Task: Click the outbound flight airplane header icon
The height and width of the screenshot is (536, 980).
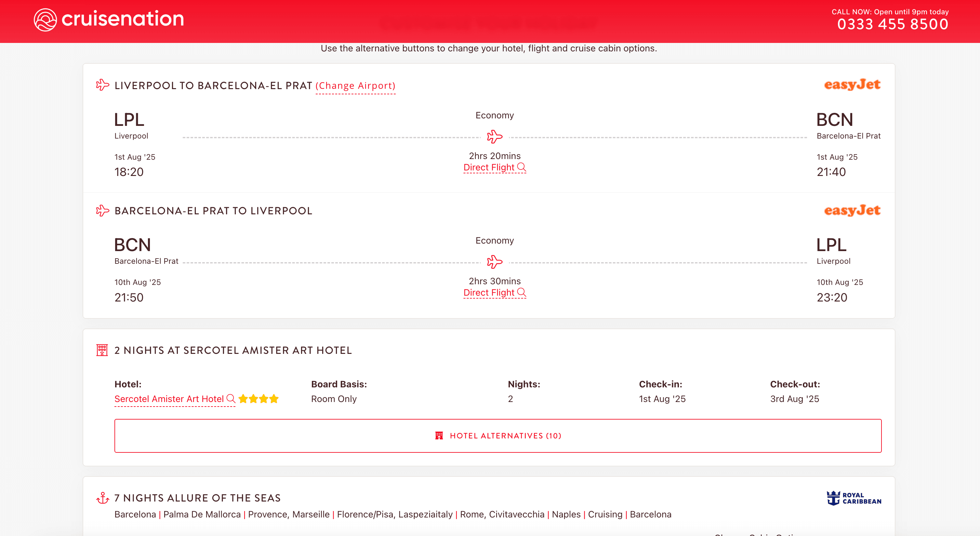Action: tap(102, 85)
